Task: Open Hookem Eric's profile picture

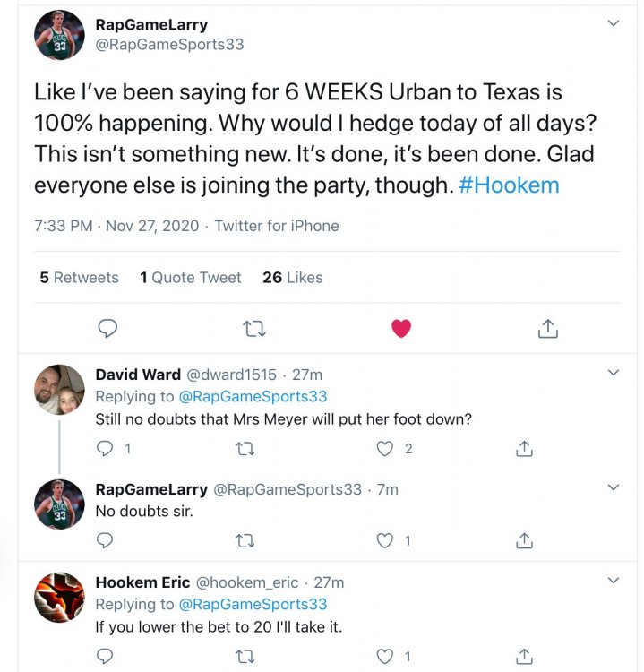Action: pos(59,597)
